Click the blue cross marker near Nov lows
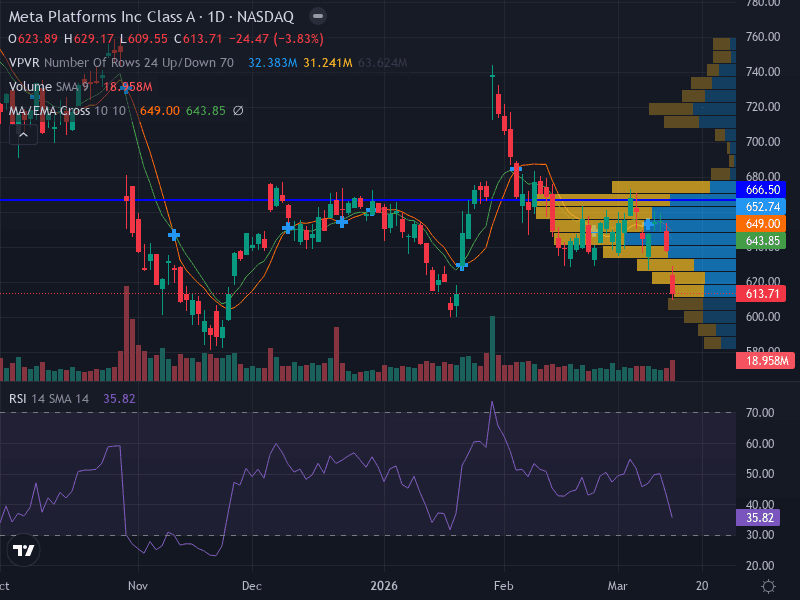The width and height of the screenshot is (800, 600). click(174, 235)
